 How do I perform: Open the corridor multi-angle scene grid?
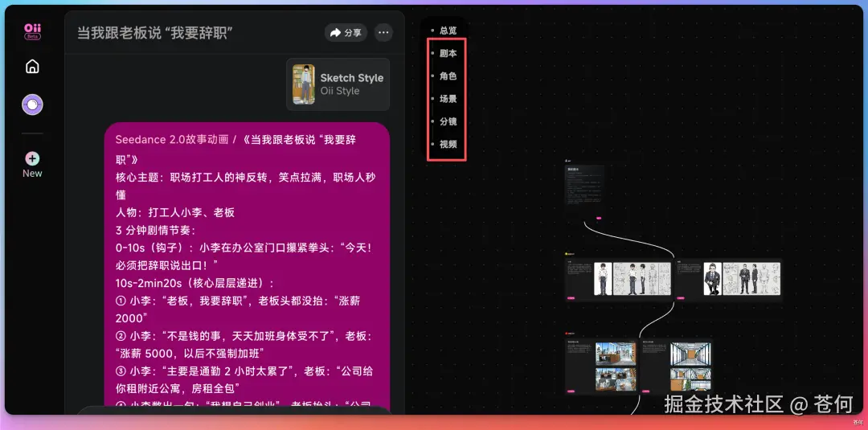coord(690,379)
